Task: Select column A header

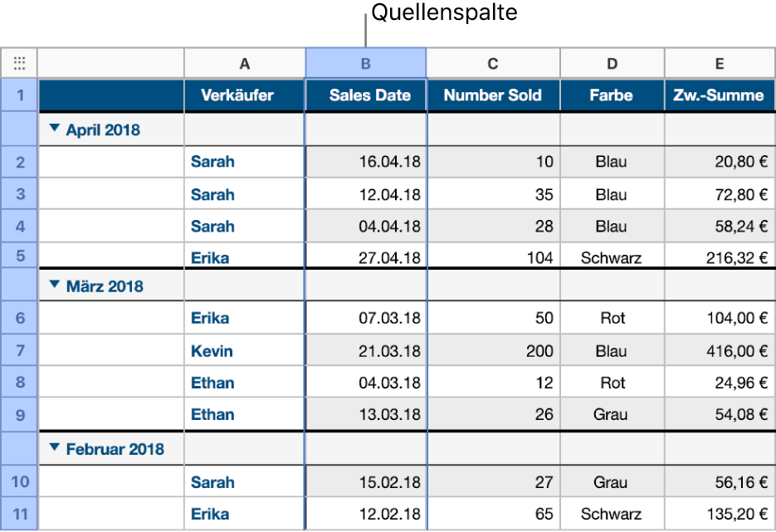Action: click(244, 63)
